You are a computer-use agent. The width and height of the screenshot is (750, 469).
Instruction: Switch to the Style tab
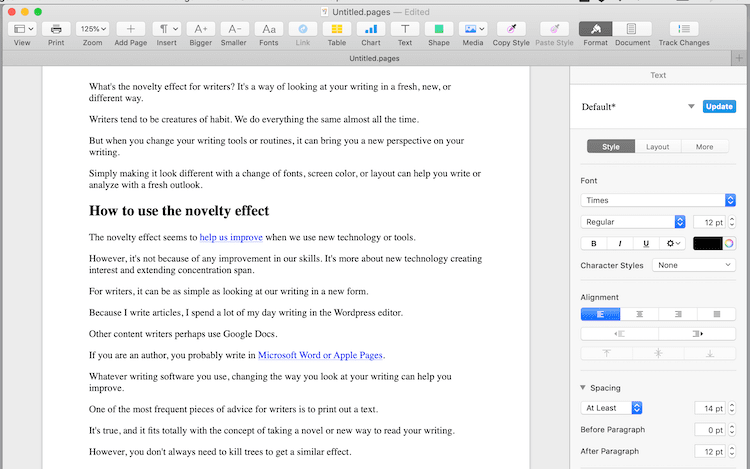click(611, 147)
